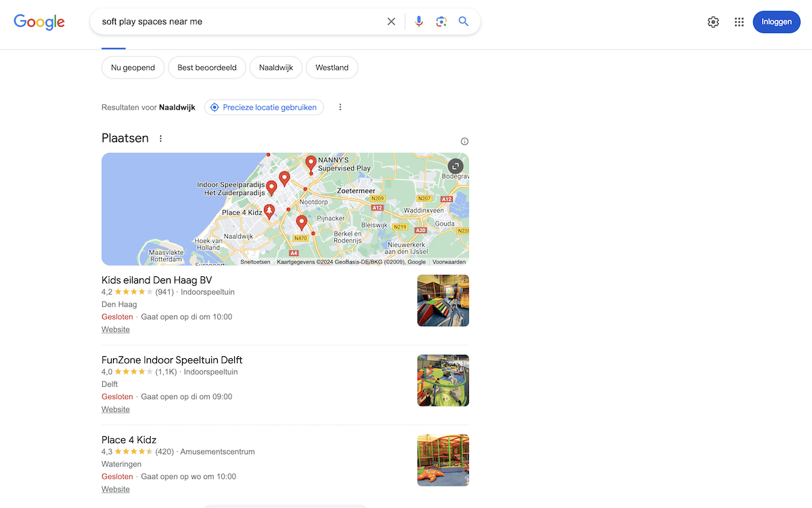Screen dimensions: 812x508
Task: Select the map pin above the N470 label
Action: 302,223
